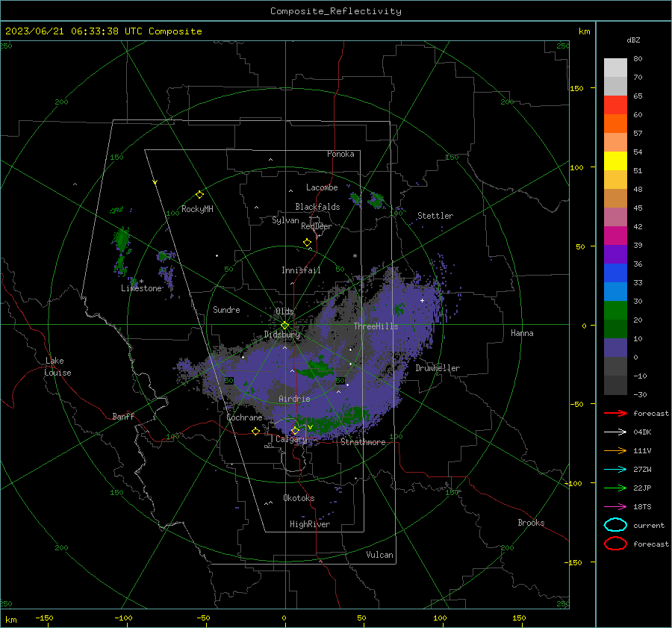Screen dimensions: 672x628
Task: Click the red forecast ellipse icon
Action: pos(615,544)
